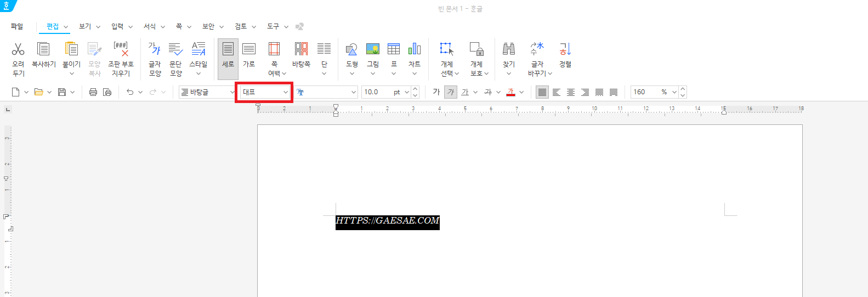Viewport: 868px width, 297px height.
Task: Click the Redo arrow
Action: click(x=153, y=92)
